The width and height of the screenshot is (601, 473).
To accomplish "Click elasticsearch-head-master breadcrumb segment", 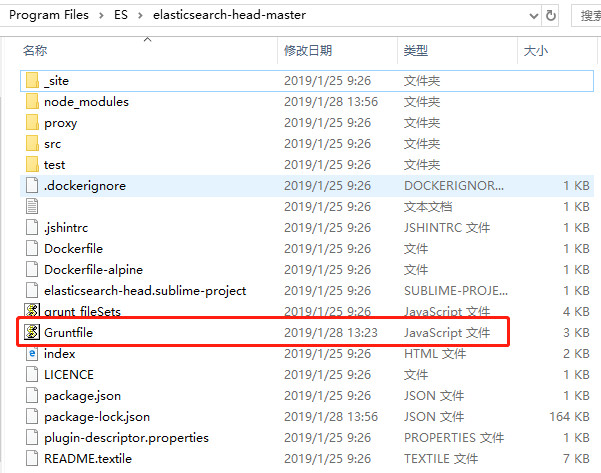I will (x=229, y=15).
